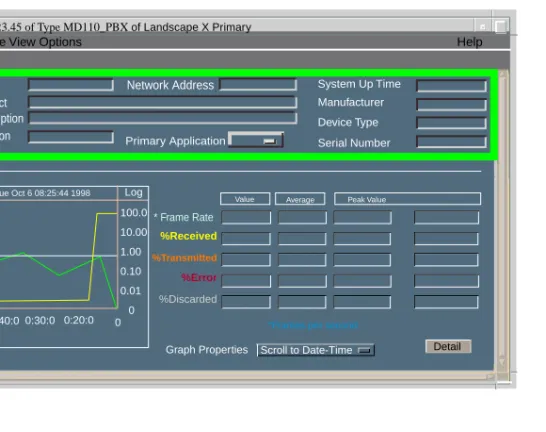
Task: Click the %Error Average field
Action: [302, 281]
